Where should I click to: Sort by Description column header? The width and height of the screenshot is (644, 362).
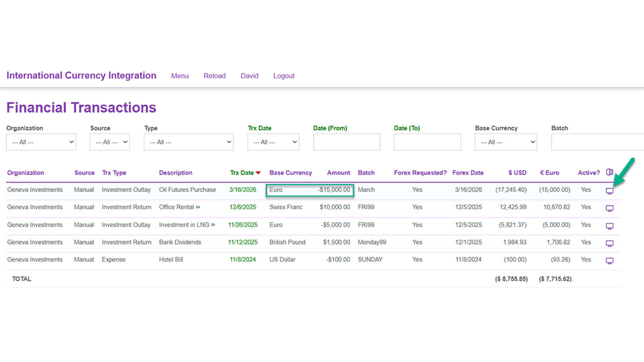pos(176,173)
